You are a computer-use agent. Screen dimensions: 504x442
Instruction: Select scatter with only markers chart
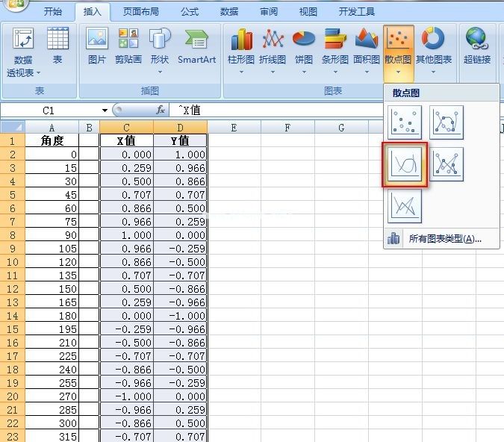pyautogui.click(x=405, y=122)
